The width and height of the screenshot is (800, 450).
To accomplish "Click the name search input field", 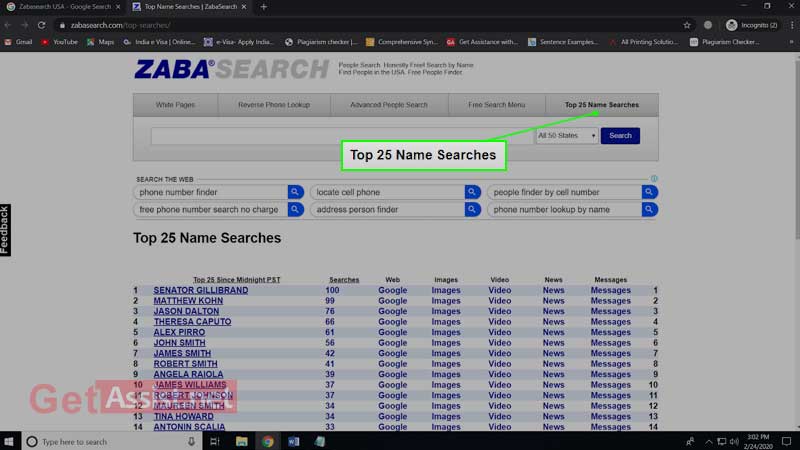I will (x=342, y=136).
